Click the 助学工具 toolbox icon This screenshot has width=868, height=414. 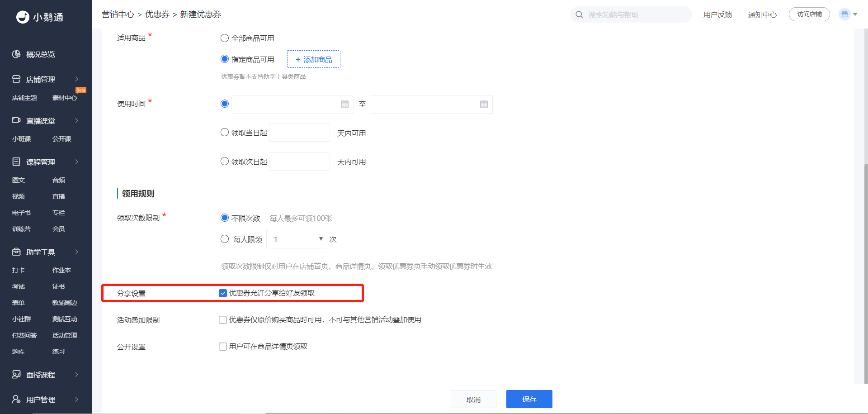(16, 252)
